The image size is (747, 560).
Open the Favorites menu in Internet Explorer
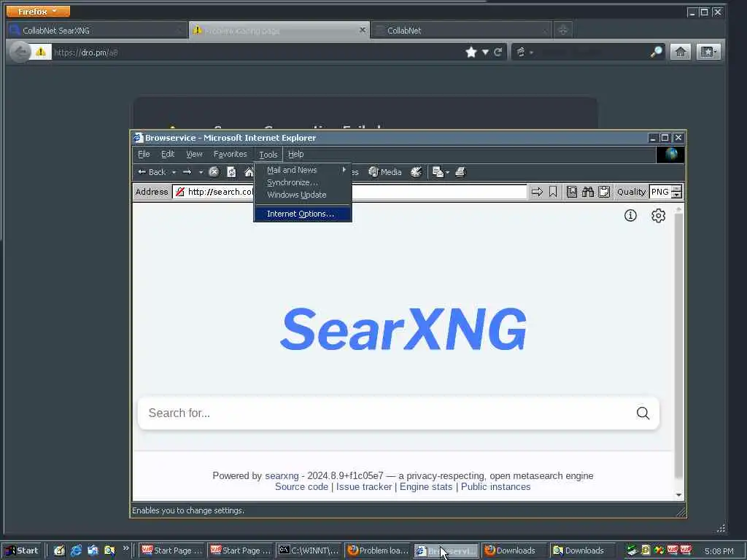point(230,155)
